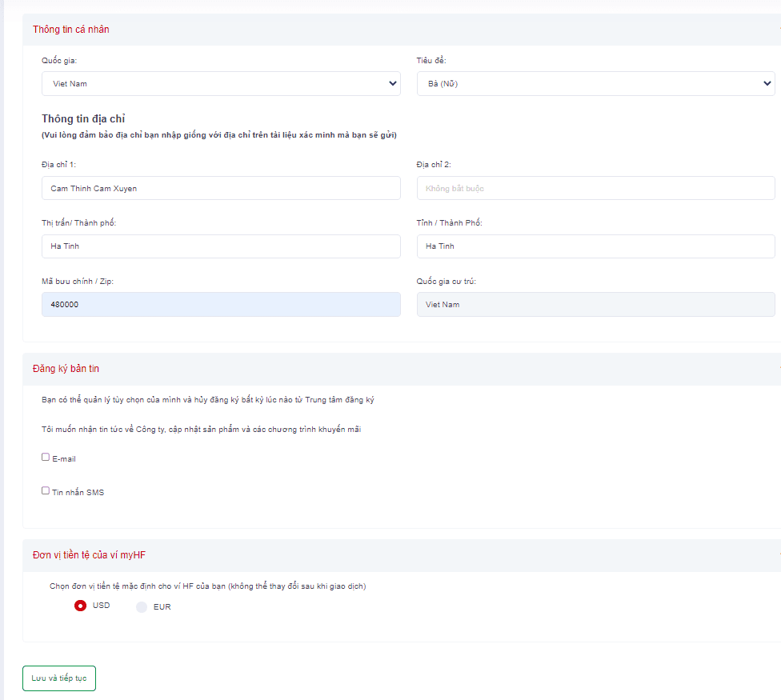
Task: Click the Thông tin địa chỉ heading
Action: (83, 119)
